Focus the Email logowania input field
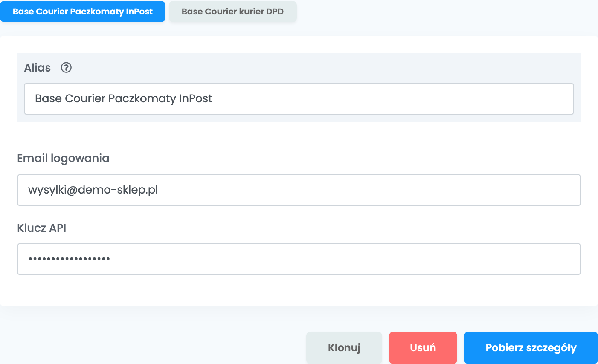 point(299,190)
